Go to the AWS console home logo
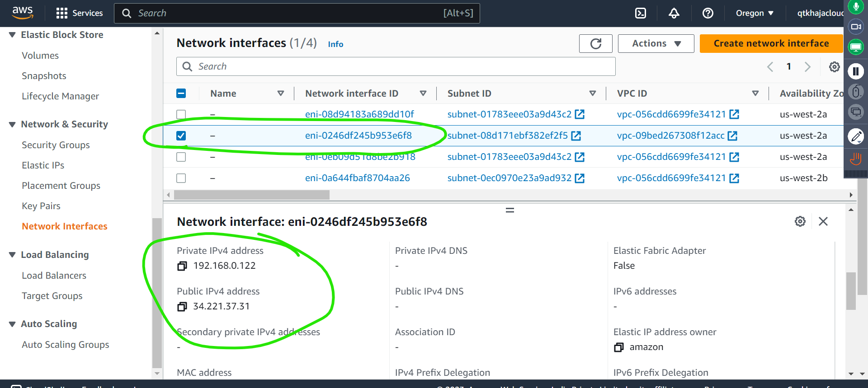 click(23, 13)
